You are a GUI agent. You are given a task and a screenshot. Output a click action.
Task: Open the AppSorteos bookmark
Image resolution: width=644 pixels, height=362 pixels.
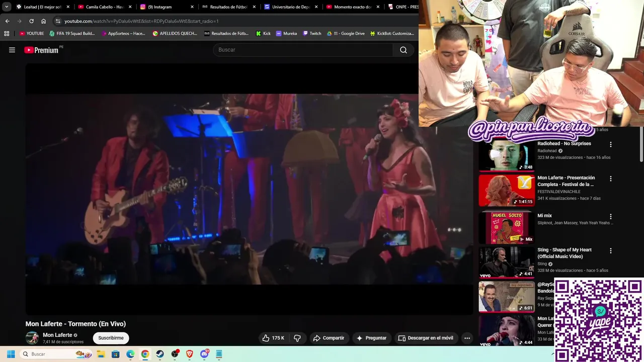click(123, 34)
